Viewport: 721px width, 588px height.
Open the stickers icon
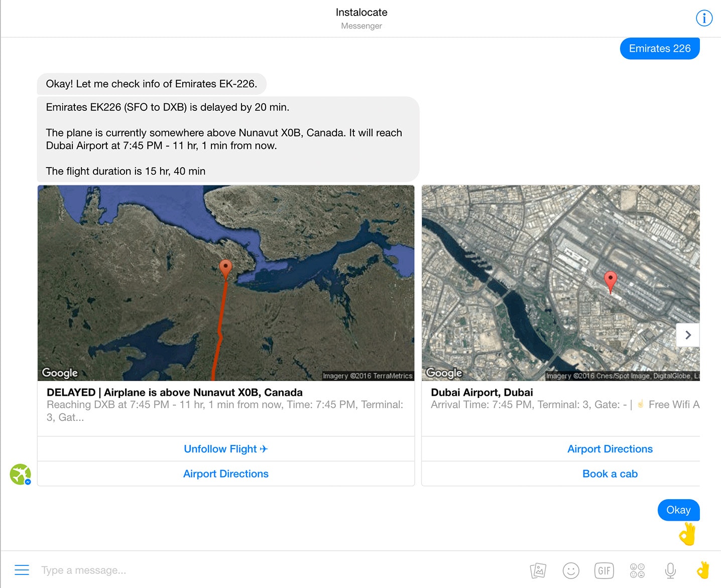[637, 570]
